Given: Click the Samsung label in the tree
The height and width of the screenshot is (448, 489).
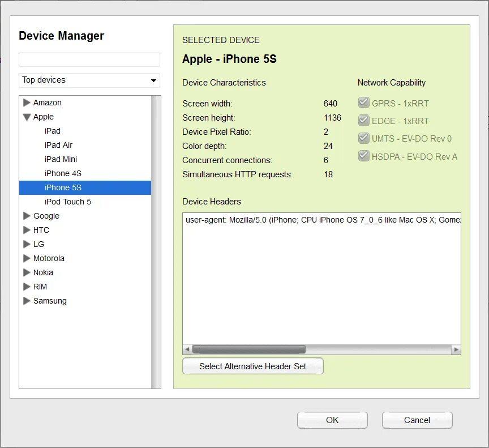Looking at the screenshot, I should pyautogui.click(x=50, y=301).
